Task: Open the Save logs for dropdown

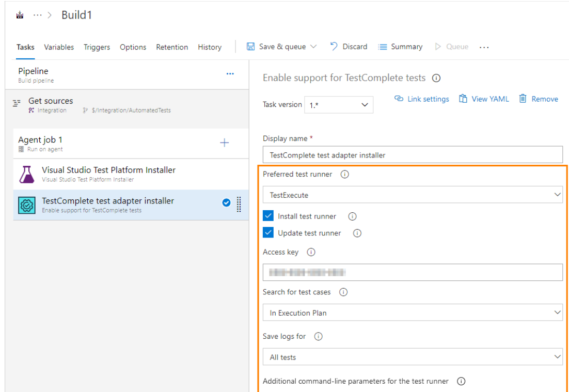Action: pyautogui.click(x=413, y=357)
